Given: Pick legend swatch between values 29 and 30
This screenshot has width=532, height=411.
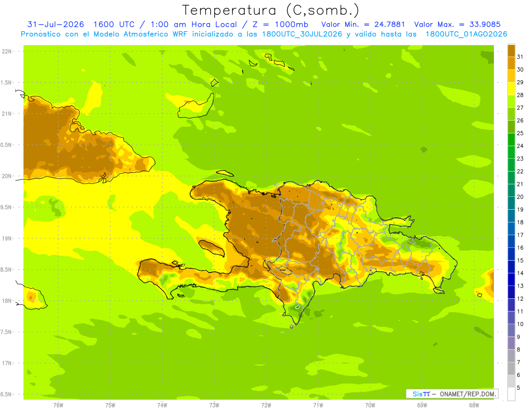Looking at the screenshot, I should pos(511,76).
